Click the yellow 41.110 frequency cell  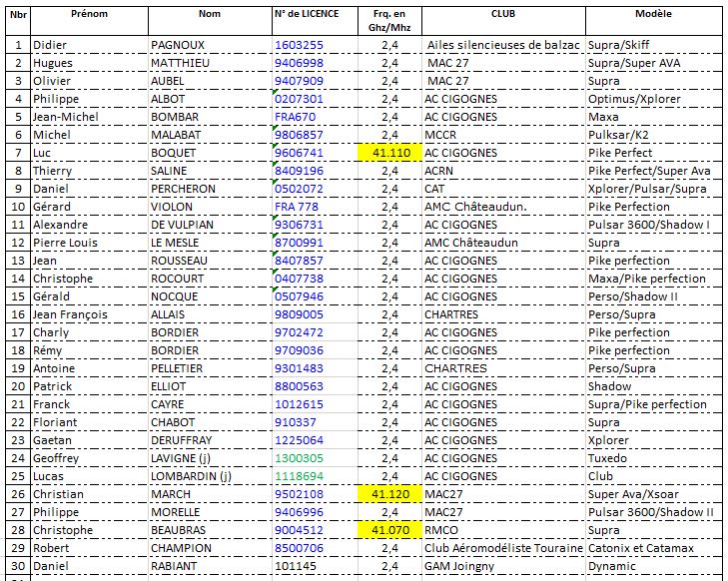(x=390, y=153)
